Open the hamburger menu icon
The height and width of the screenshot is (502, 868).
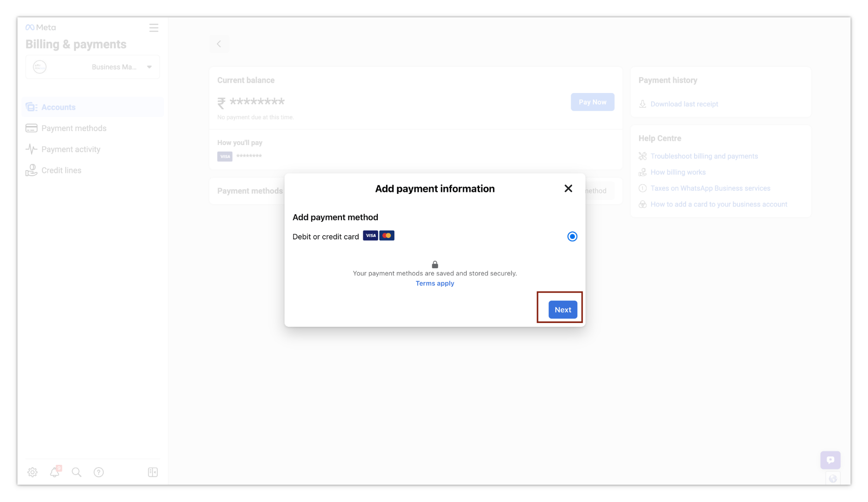tap(154, 28)
